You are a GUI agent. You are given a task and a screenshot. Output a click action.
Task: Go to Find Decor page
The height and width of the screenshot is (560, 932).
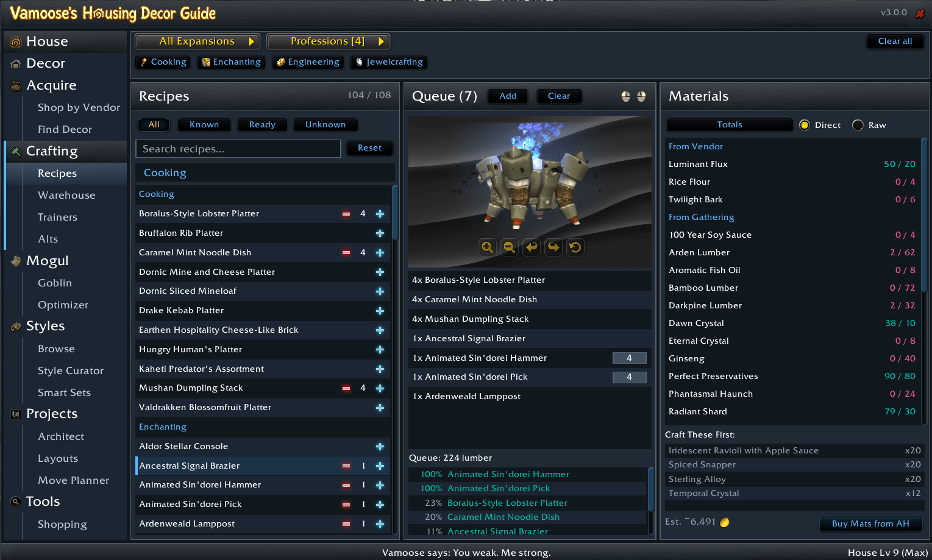click(x=65, y=130)
